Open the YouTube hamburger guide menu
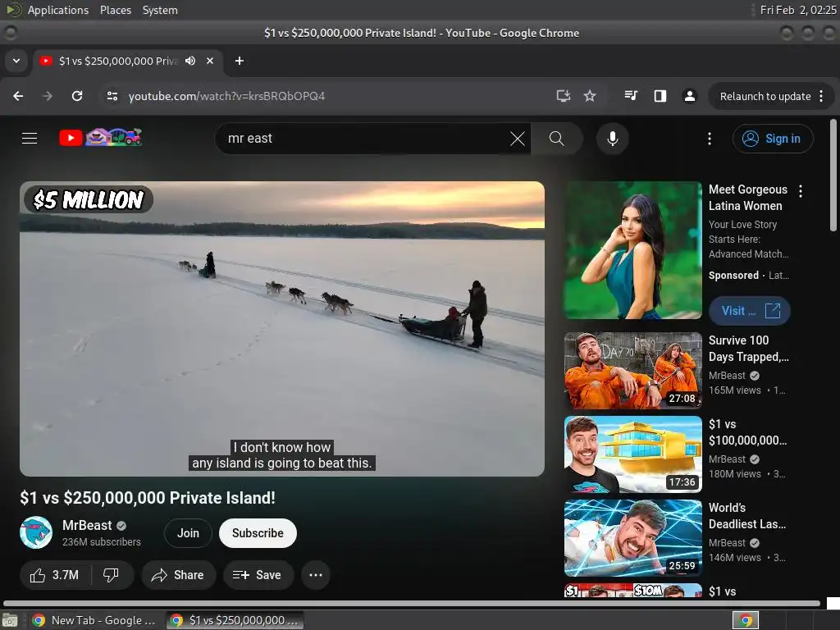The height and width of the screenshot is (630, 840). point(30,138)
